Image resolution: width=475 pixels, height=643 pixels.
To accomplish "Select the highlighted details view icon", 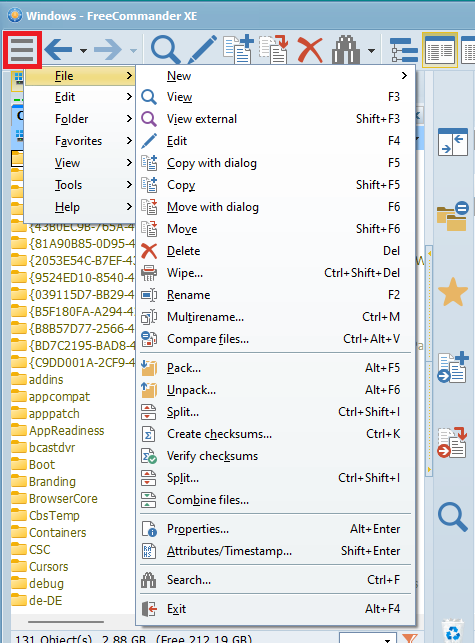I will (x=440, y=50).
